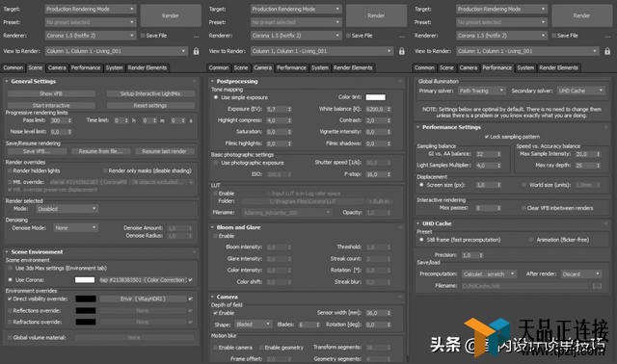Image resolution: width=617 pixels, height=364 pixels.
Task: Toggle Lock sampling pattern checkbox
Action: pyautogui.click(x=487, y=137)
